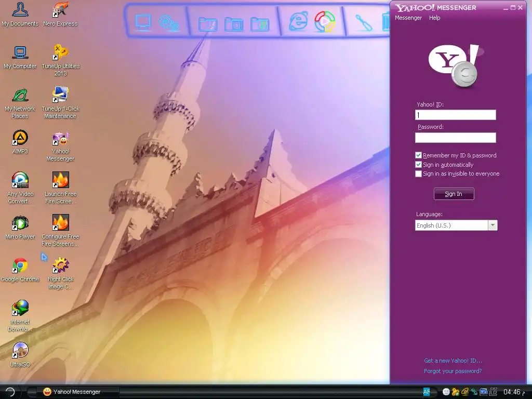The width and height of the screenshot is (532, 399).
Task: Select Yahoo! Messenger desktop shortcut
Action: point(60,146)
